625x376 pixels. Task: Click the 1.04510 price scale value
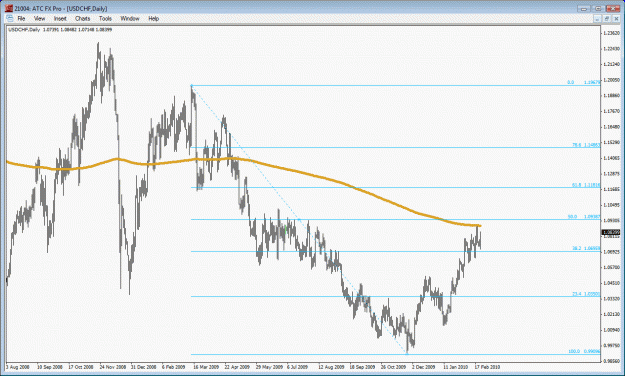pyautogui.click(x=611, y=283)
